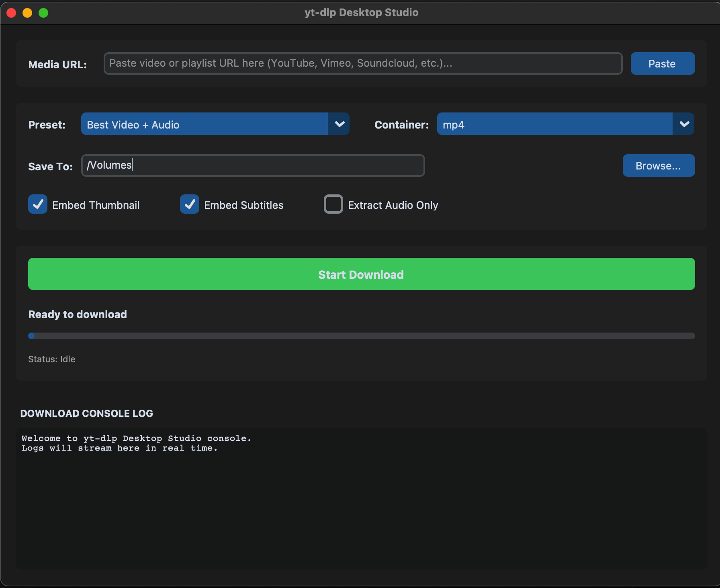Click the Welcome message in console log
This screenshot has width=720, height=588.
136,438
